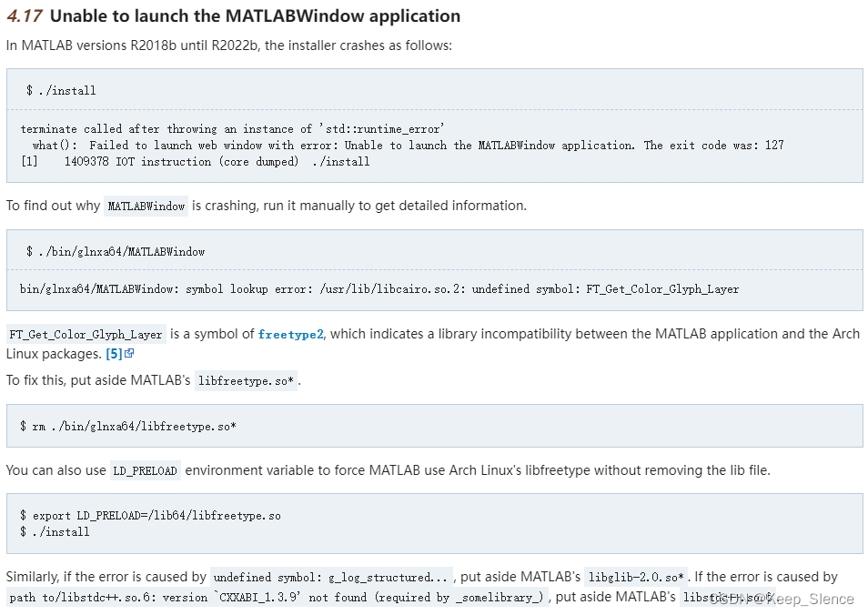Click the './bin/glnxa64/MATLABWindow' command line
This screenshot has width=868, height=615.
116,251
